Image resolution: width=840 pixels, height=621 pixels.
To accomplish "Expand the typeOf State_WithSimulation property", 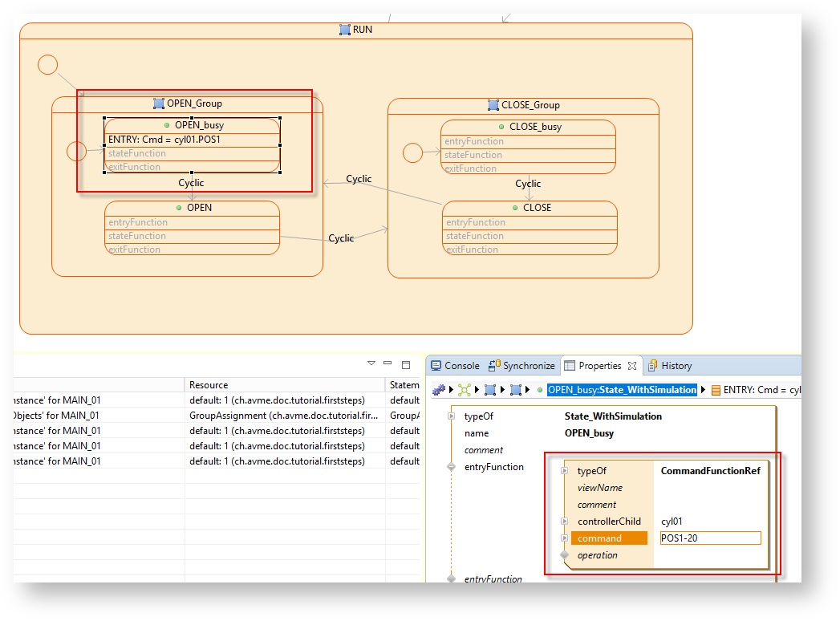I will point(452,416).
